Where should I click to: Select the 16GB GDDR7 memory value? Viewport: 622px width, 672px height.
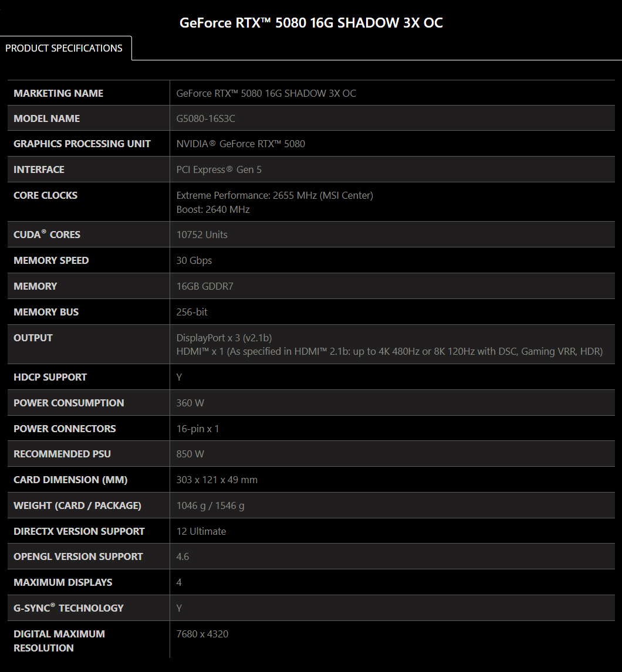click(x=205, y=286)
